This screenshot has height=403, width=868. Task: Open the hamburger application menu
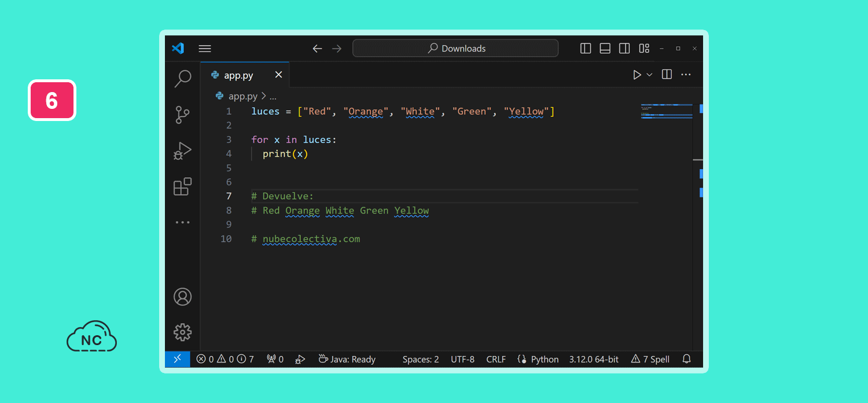point(205,49)
